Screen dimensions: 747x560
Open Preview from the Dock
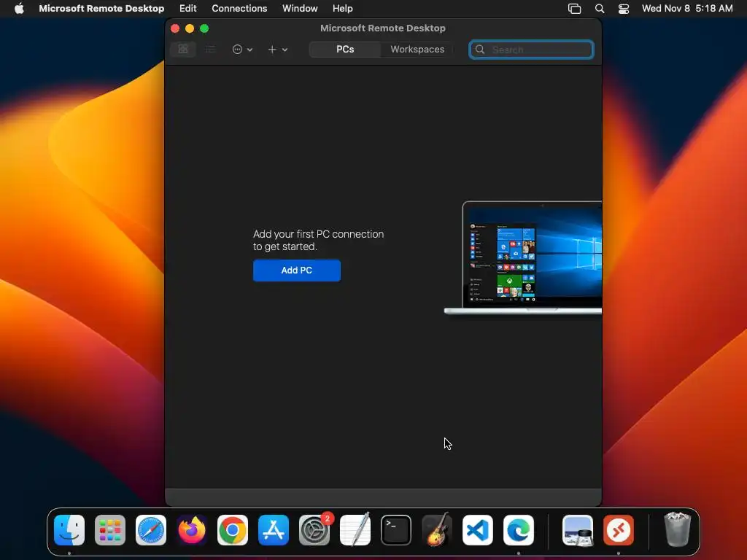pos(578,530)
